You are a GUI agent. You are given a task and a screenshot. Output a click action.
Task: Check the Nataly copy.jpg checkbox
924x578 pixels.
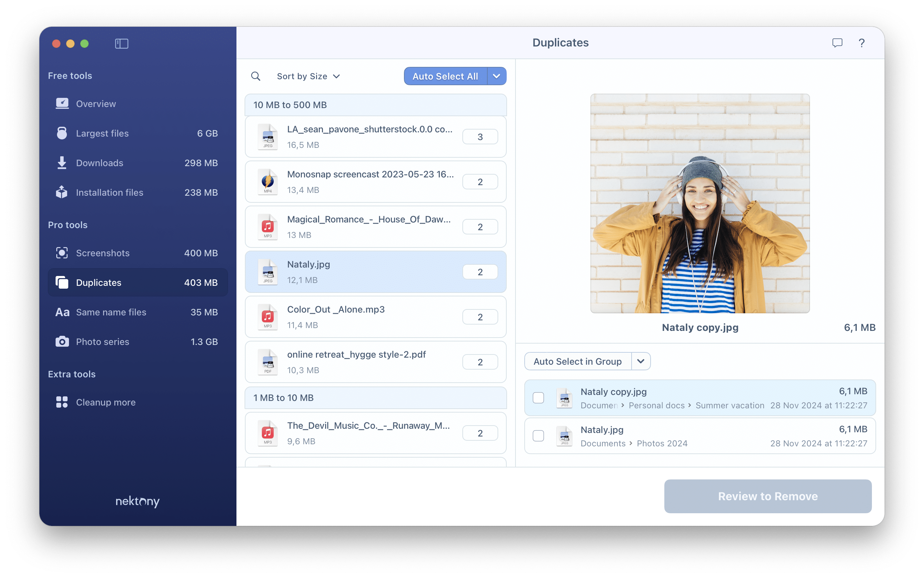(538, 398)
